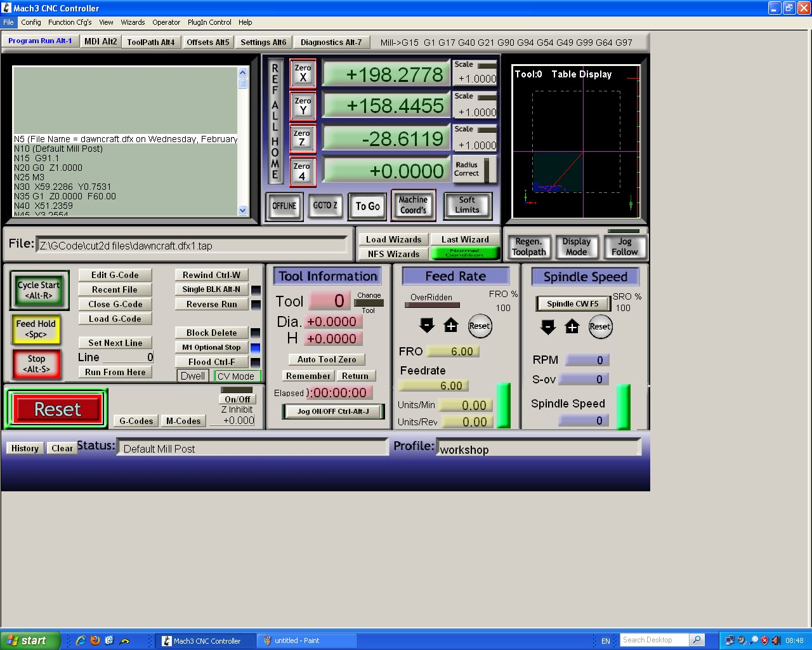The width and height of the screenshot is (812, 650).
Task: Toggle Single BLK Alt-N mode
Action: pyautogui.click(x=211, y=289)
